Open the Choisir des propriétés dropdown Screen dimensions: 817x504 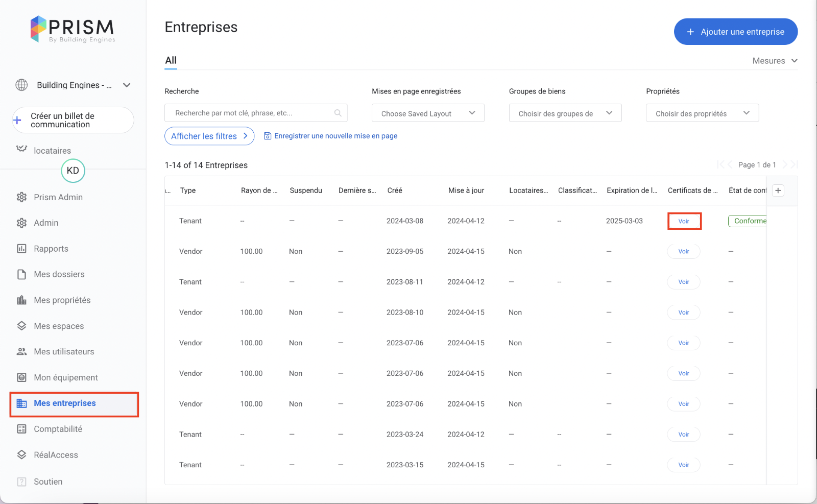point(702,113)
